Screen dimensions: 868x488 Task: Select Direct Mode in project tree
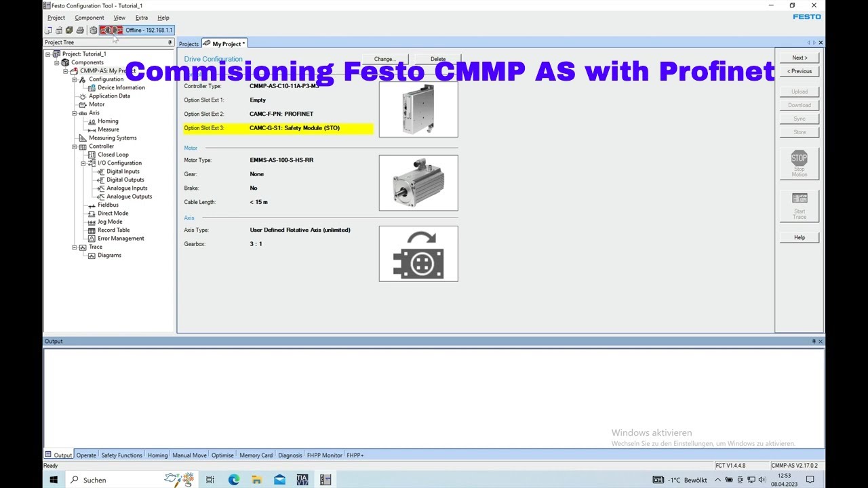(113, 213)
